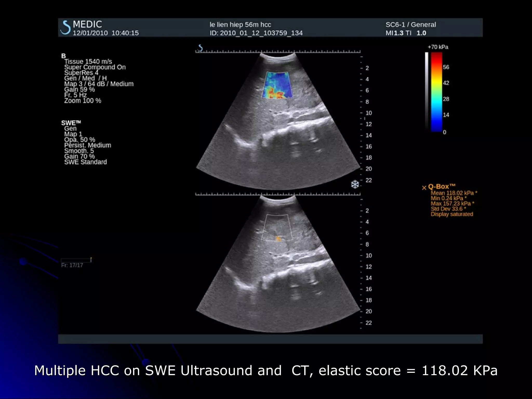Click the ID text 2010_01_12_103759_134
This screenshot has width=532, height=399.
pos(256,33)
